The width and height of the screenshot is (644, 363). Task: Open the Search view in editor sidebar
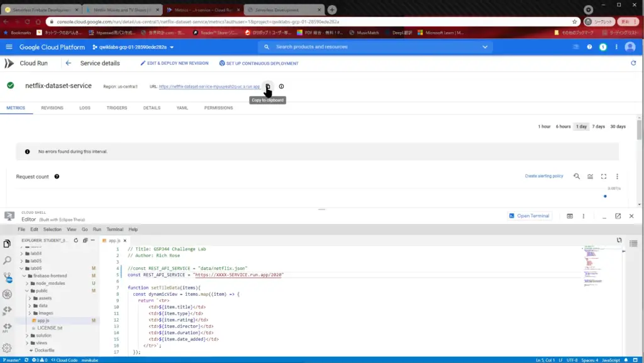(x=7, y=260)
